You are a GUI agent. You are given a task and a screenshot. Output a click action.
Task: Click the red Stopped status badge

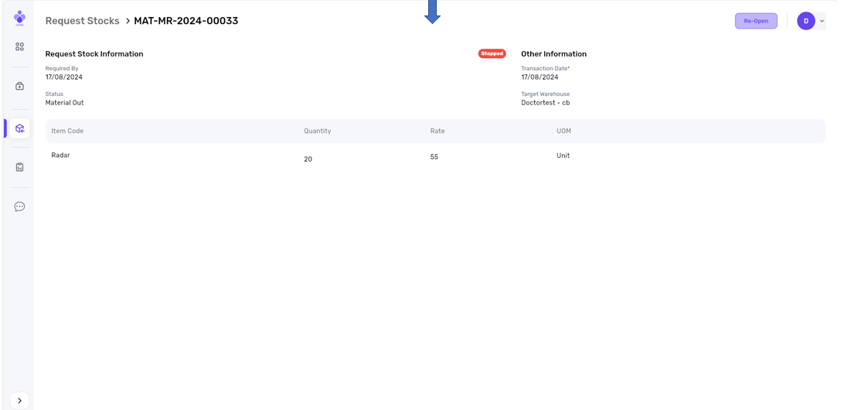pyautogui.click(x=492, y=54)
